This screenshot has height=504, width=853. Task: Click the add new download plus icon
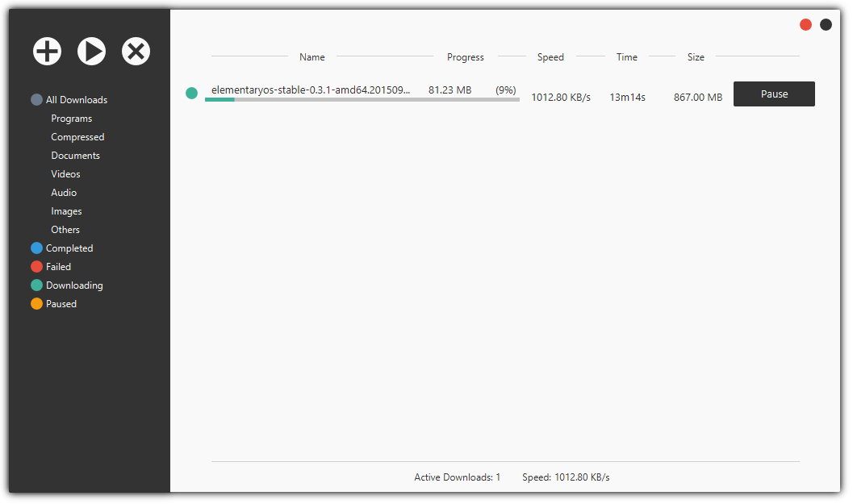[x=47, y=52]
